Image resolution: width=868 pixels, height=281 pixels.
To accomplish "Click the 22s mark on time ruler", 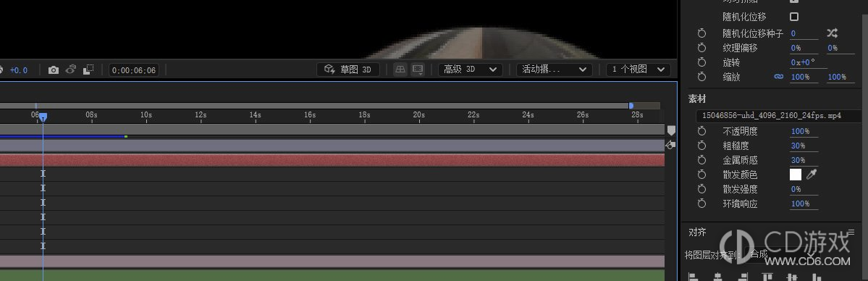I will 473,114.
